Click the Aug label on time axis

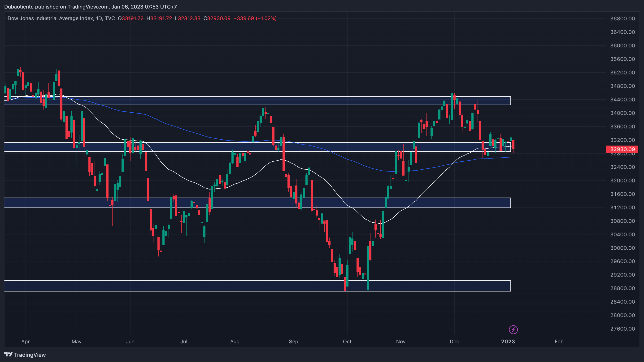[235, 341]
